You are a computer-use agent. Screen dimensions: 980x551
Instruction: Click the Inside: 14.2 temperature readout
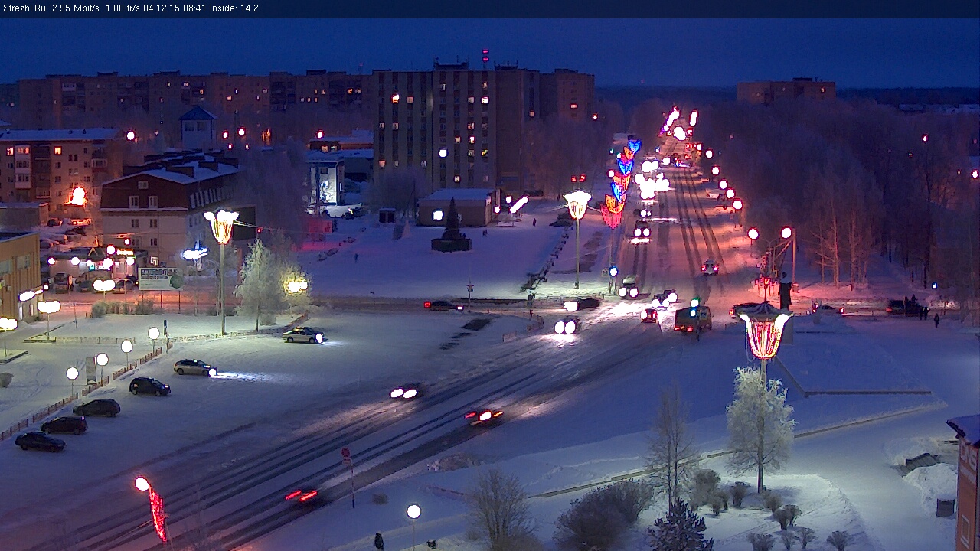234,8
